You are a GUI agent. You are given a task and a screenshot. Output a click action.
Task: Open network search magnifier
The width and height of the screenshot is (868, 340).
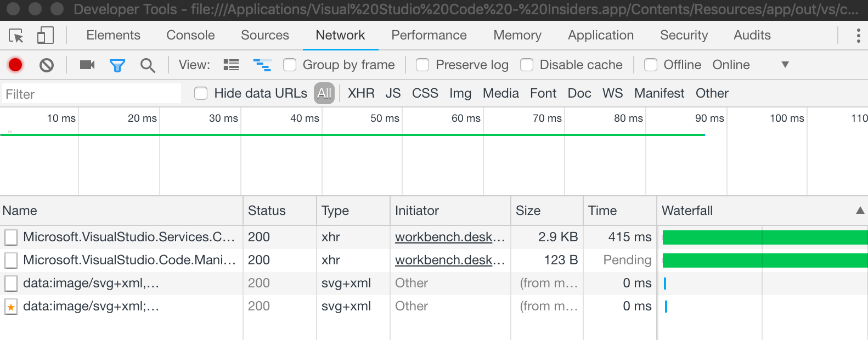tap(148, 65)
